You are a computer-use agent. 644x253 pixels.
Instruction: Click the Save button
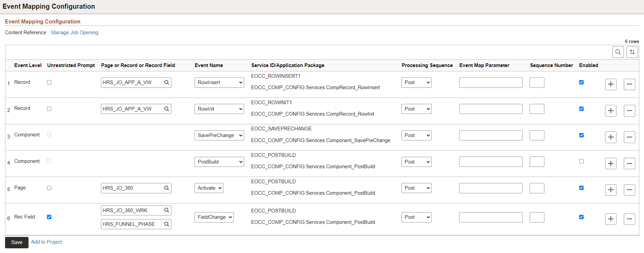pos(17,242)
